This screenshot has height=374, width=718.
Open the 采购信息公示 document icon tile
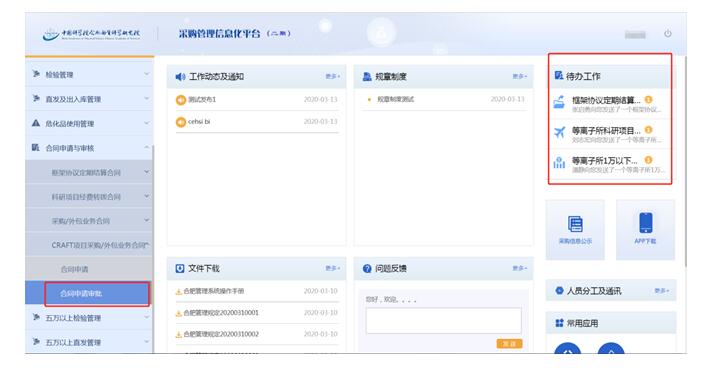coord(575,229)
